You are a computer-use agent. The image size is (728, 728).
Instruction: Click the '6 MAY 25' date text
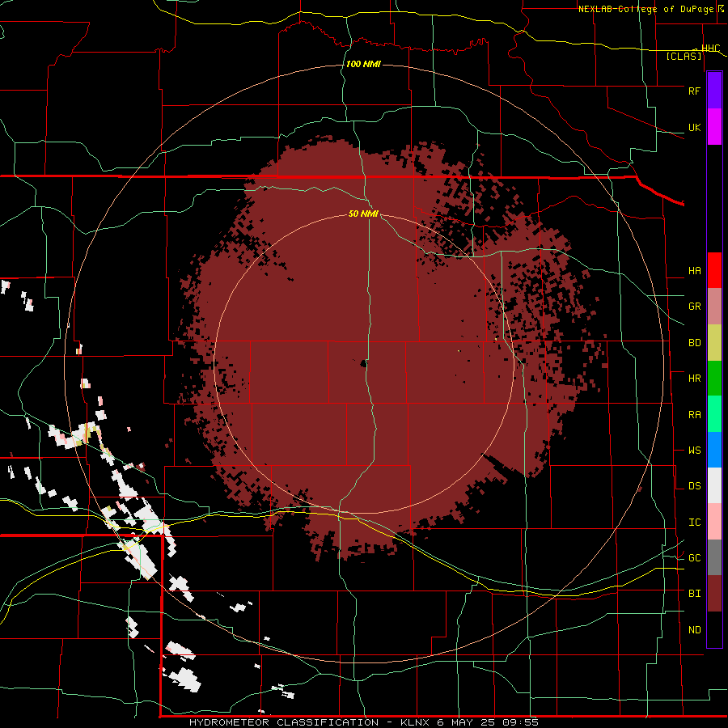pyautogui.click(x=466, y=722)
